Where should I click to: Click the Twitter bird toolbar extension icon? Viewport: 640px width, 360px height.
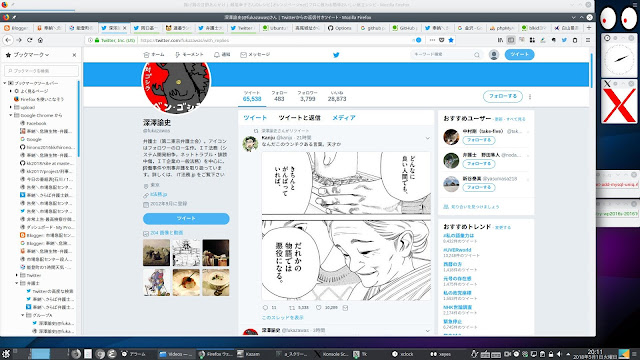pyautogui.click(x=564, y=40)
